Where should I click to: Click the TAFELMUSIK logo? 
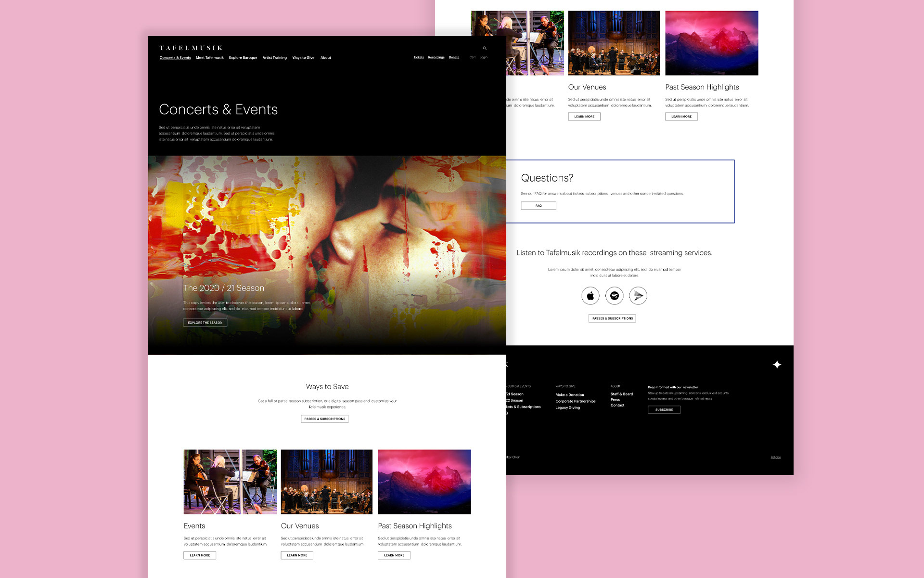(191, 48)
